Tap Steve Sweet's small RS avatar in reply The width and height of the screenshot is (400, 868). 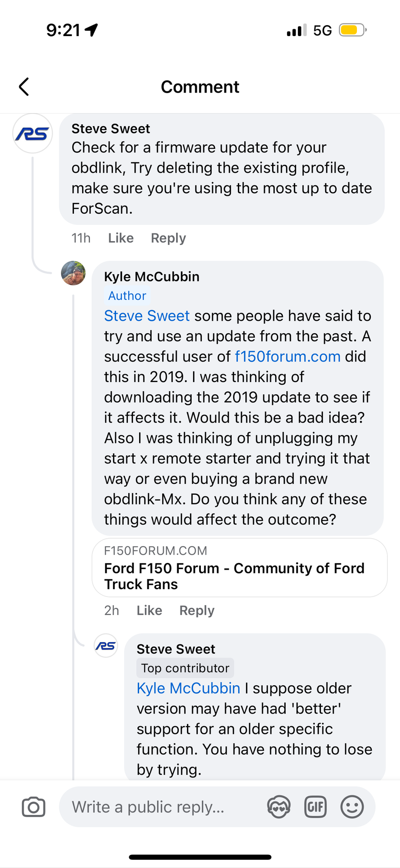pyautogui.click(x=106, y=646)
